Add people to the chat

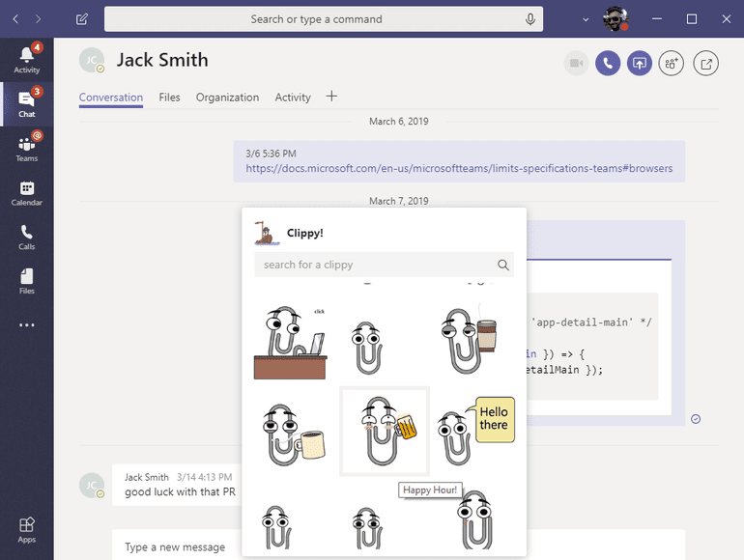coord(671,63)
